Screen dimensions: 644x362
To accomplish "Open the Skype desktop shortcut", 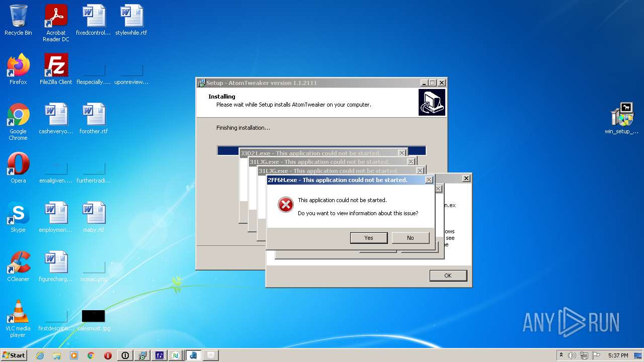I will point(18,217).
